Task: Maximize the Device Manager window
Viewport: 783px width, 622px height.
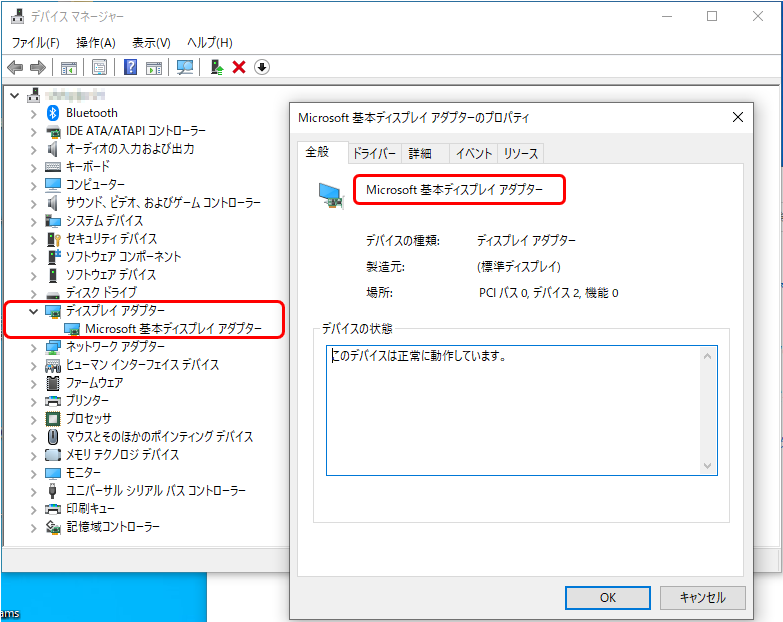Action: click(x=712, y=16)
